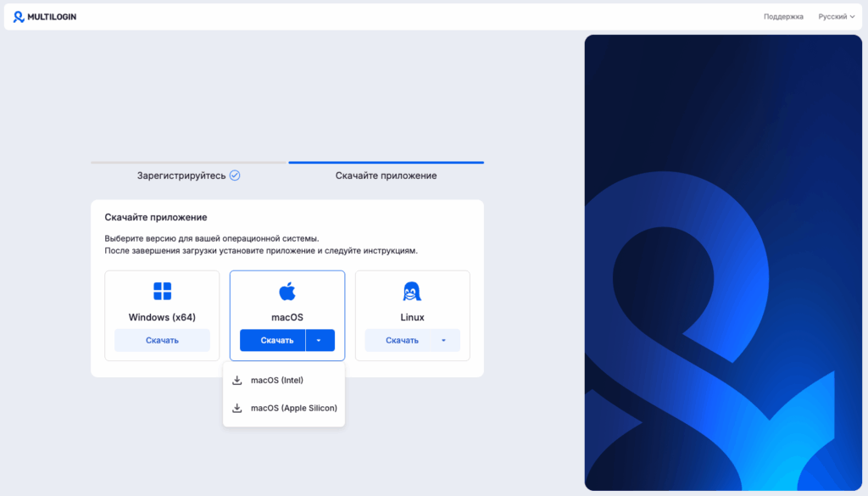Click text Выберите версию для вашей операционной системы
The width and height of the screenshot is (868, 496).
pos(211,238)
